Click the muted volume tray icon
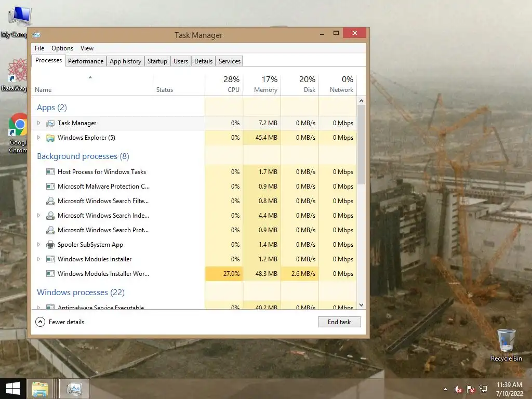The height and width of the screenshot is (399, 532). click(x=458, y=389)
